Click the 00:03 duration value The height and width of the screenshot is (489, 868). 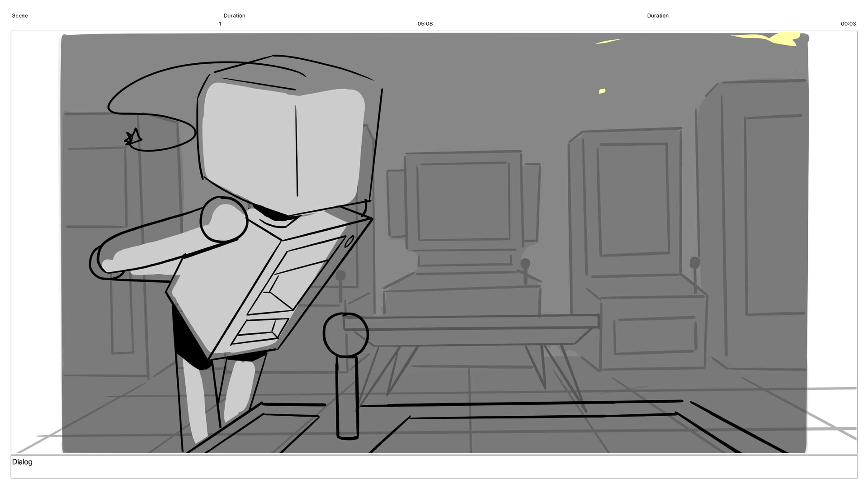point(848,24)
